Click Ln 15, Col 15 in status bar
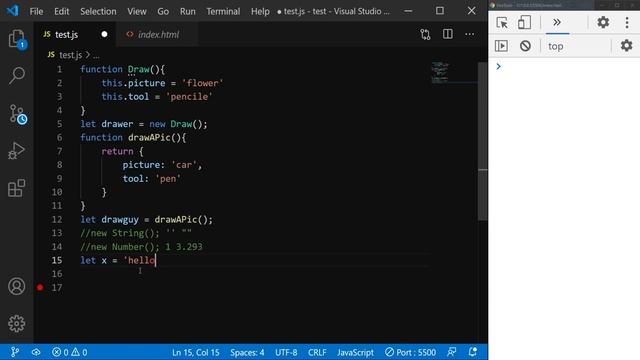Image resolution: width=640 pixels, height=360 pixels. point(196,352)
